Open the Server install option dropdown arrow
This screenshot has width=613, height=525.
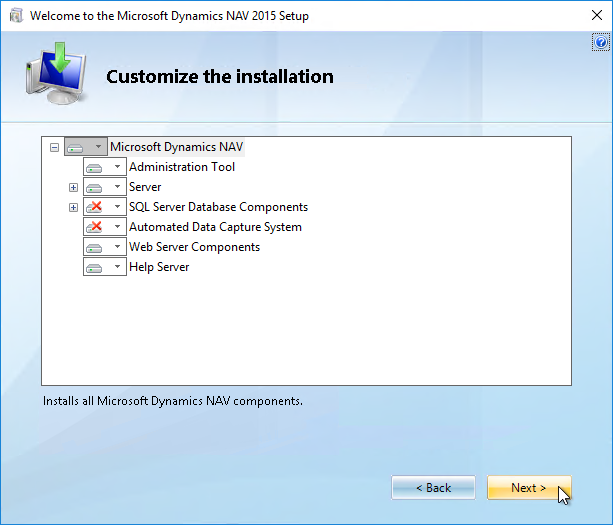click(x=117, y=186)
